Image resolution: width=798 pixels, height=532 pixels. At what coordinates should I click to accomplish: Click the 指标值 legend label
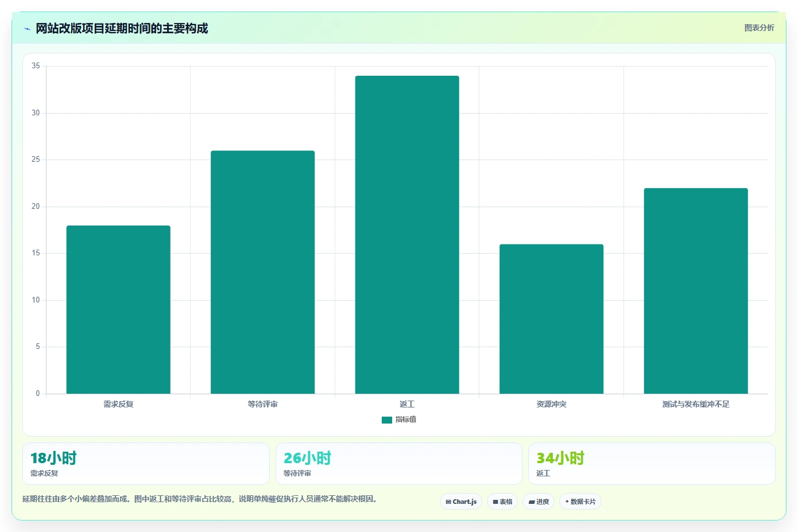point(406,420)
